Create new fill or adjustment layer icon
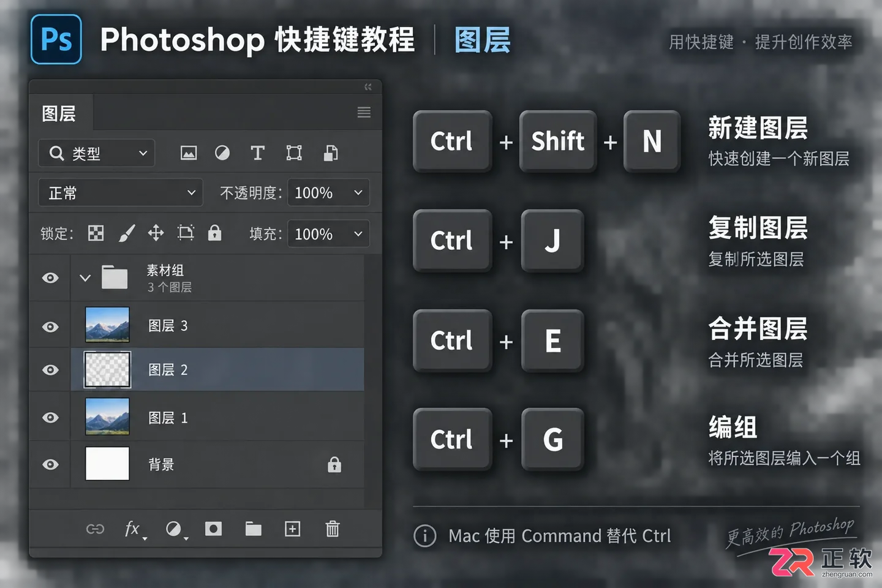The image size is (882, 588). tap(175, 529)
